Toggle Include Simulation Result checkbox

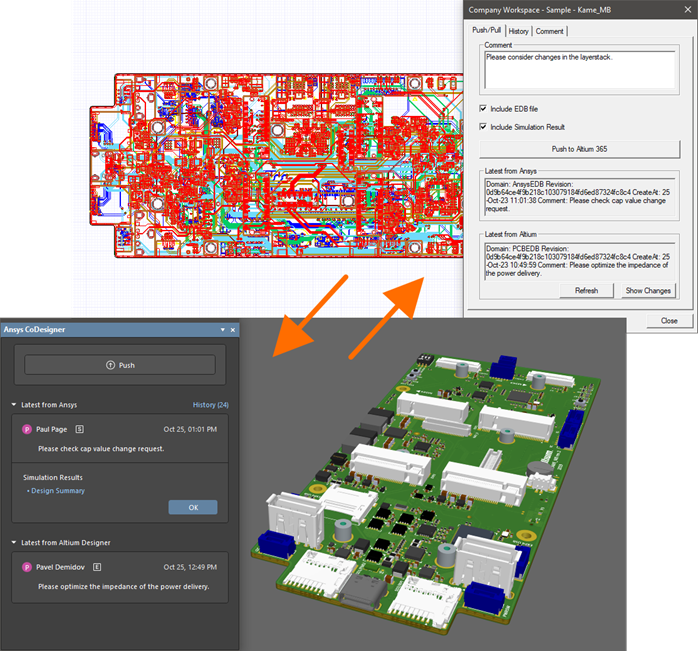pos(483,127)
